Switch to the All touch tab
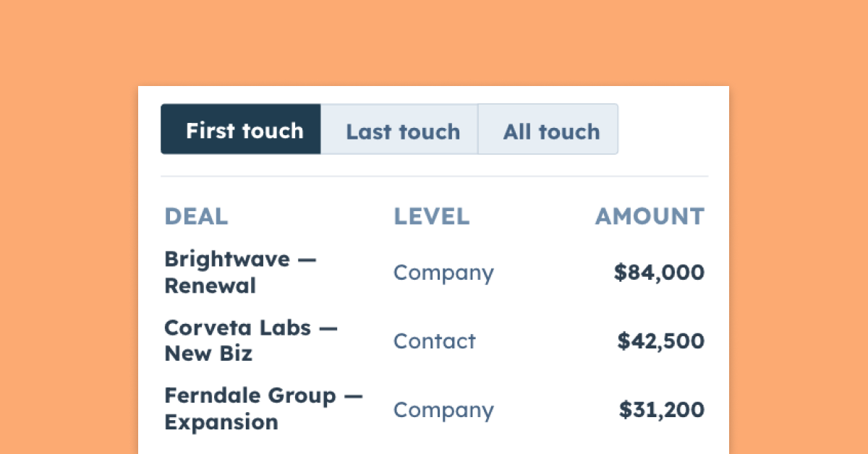Image resolution: width=868 pixels, height=454 pixels. coord(548,129)
